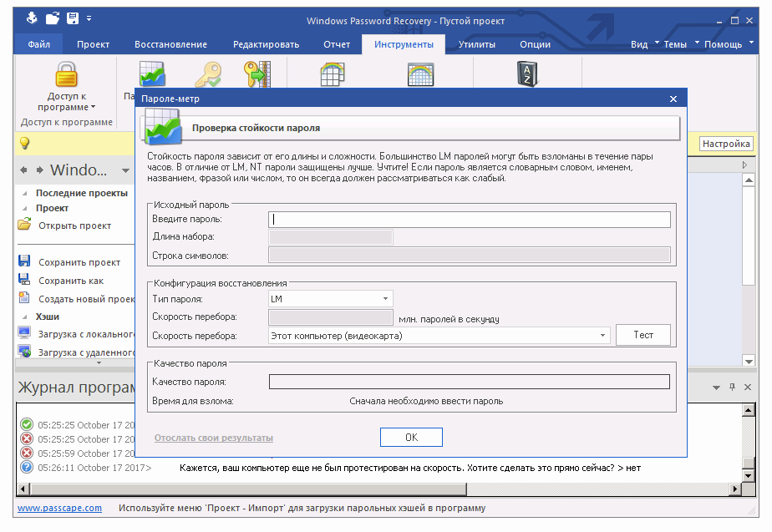Open the A-Z dictionary toolbar icon
Screen dimensions: 772x532
(x=526, y=74)
